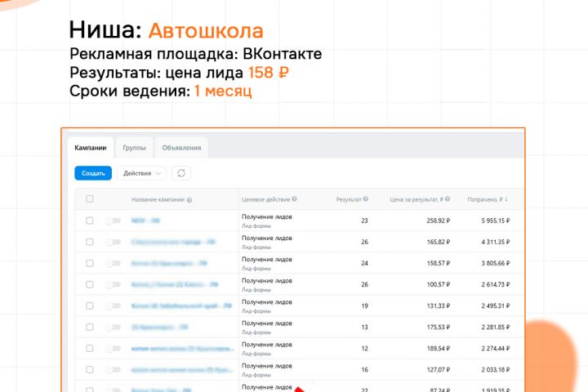Click the Потрачено column header
This screenshot has width=588, height=392.
point(485,199)
